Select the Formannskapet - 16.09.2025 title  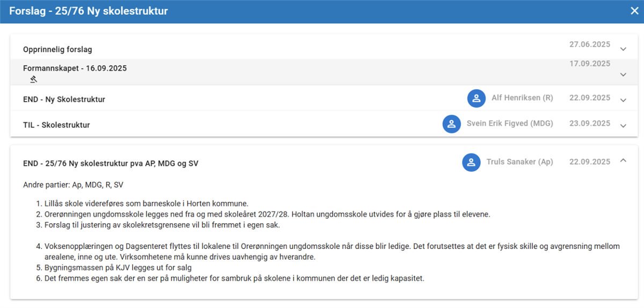75,69
